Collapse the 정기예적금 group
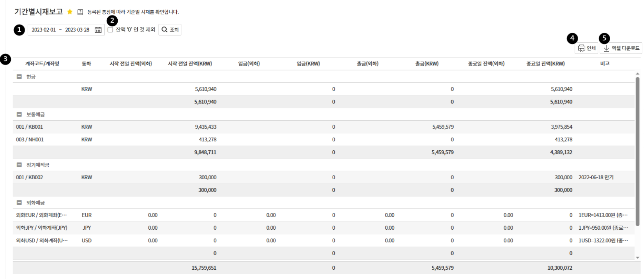This screenshot has height=279, width=644. tap(19, 165)
